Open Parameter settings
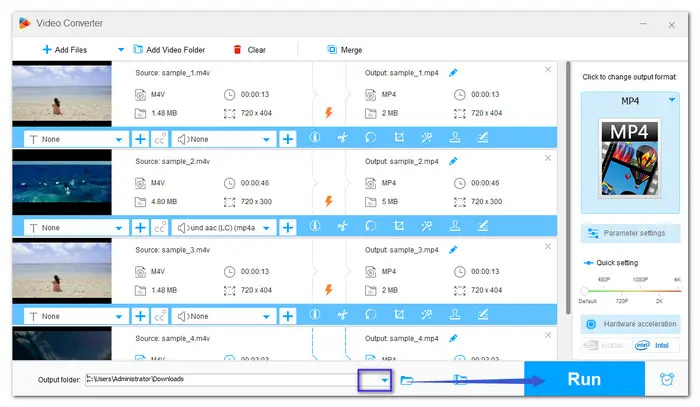The height and width of the screenshot is (407, 700). 630,233
